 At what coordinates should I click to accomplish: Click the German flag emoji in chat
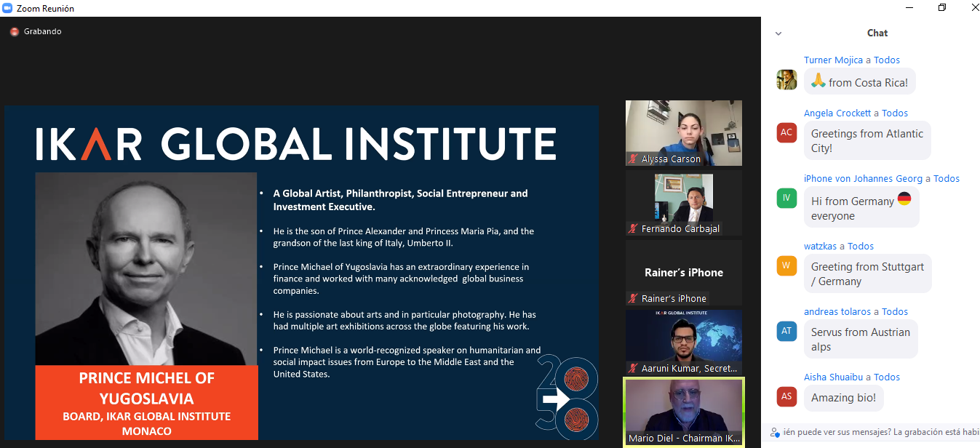904,199
